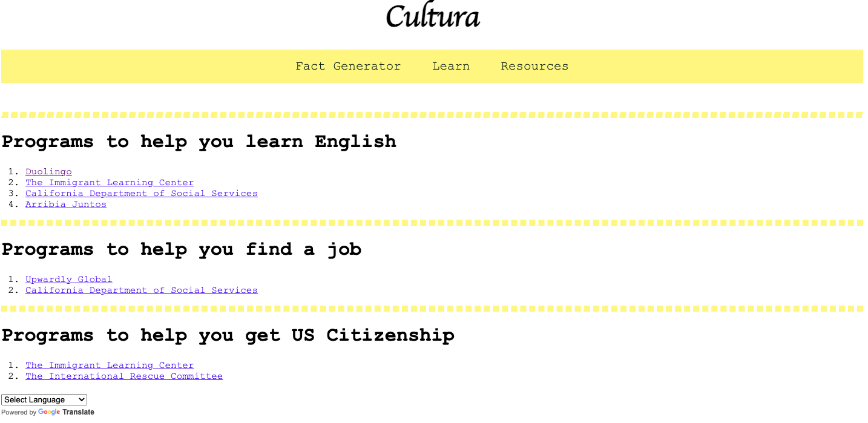Click heading Programs to help you find a job
Image resolution: width=868 pixels, height=423 pixels.
(x=182, y=249)
